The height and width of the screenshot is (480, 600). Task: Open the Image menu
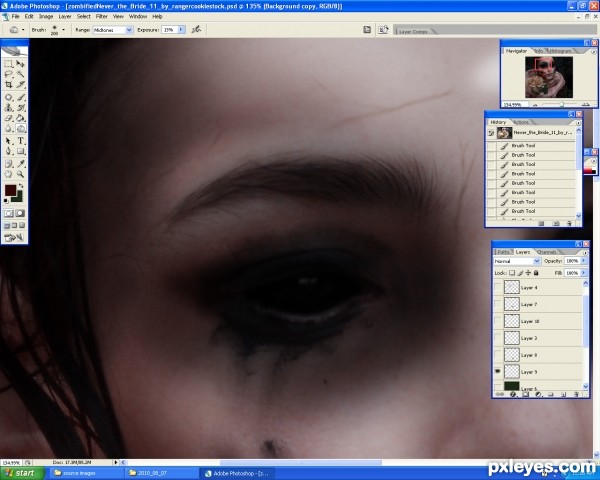(46, 16)
